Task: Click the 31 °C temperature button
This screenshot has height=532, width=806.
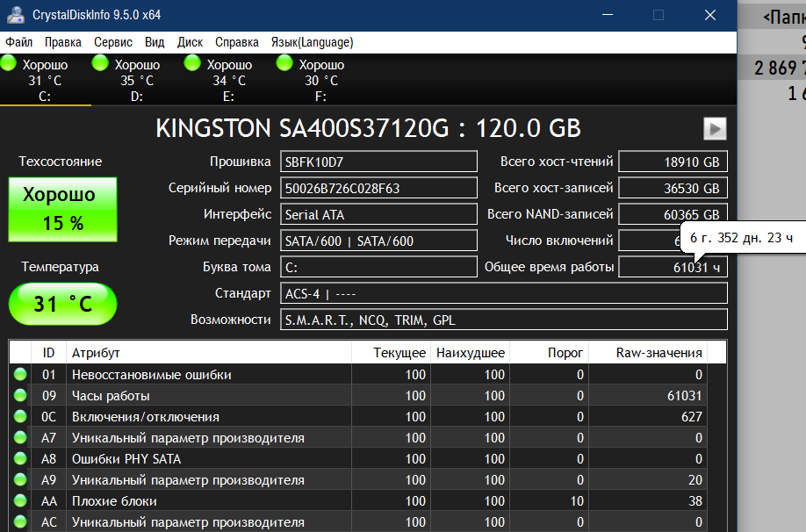Action: [62, 304]
